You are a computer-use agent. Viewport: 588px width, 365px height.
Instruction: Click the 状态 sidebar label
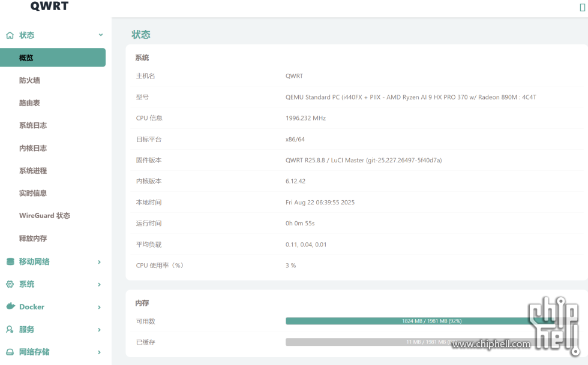(26, 35)
